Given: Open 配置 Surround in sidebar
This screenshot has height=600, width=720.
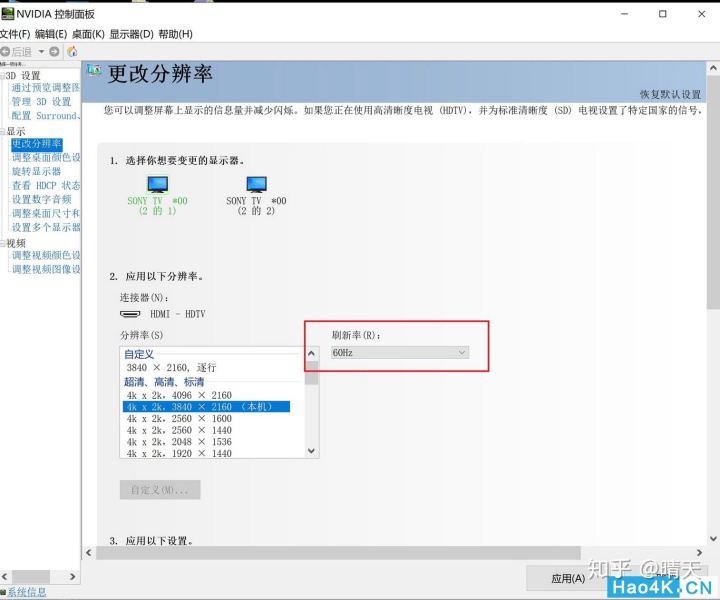Looking at the screenshot, I should (45, 116).
